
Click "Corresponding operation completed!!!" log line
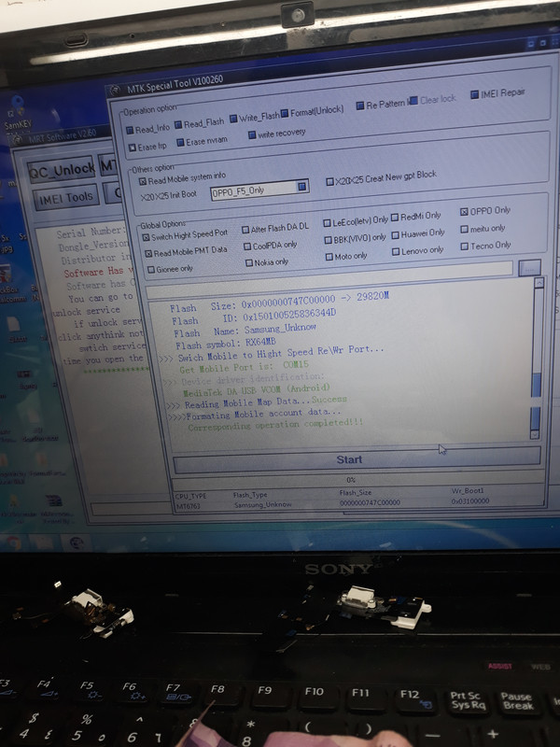pyautogui.click(x=275, y=425)
